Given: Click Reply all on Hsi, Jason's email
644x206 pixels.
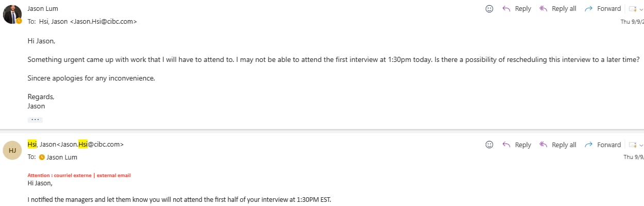Looking at the screenshot, I should point(557,145).
